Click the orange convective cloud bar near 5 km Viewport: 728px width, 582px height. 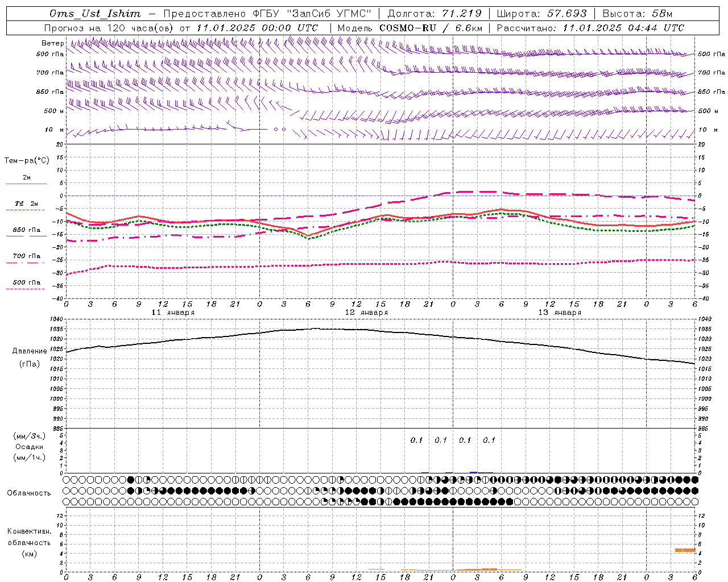click(685, 550)
